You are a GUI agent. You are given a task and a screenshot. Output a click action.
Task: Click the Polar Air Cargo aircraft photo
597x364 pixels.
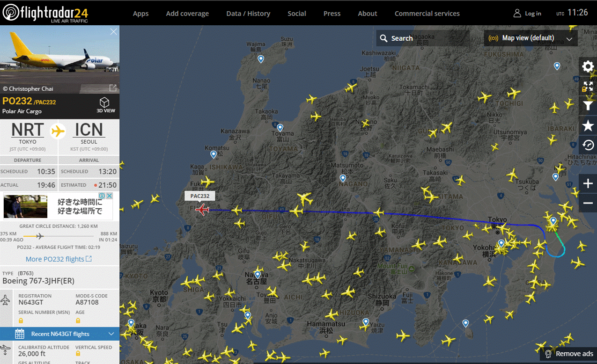click(x=59, y=59)
